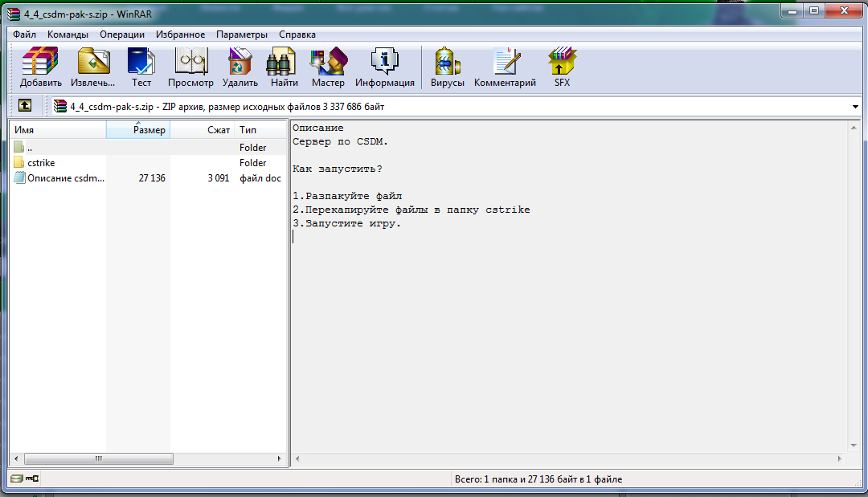Select the Описание csdm doc file

[x=65, y=178]
